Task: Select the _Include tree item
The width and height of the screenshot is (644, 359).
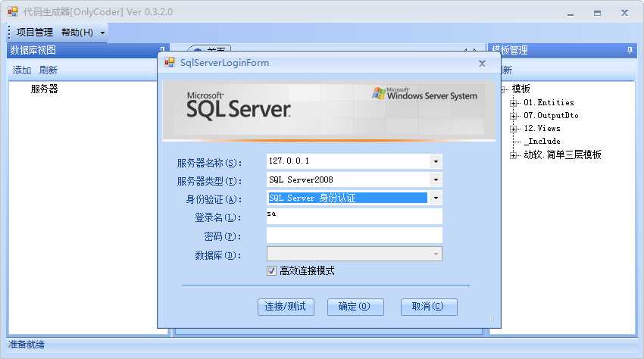Action: coord(542,141)
